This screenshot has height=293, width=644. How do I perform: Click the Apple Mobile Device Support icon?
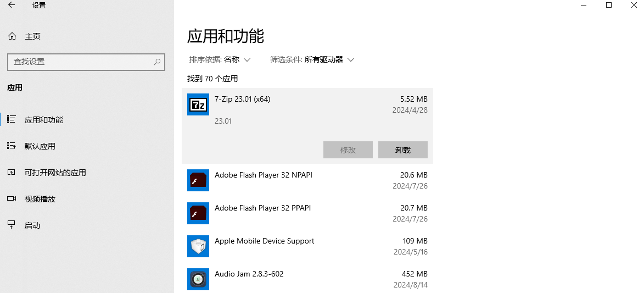[x=198, y=246]
